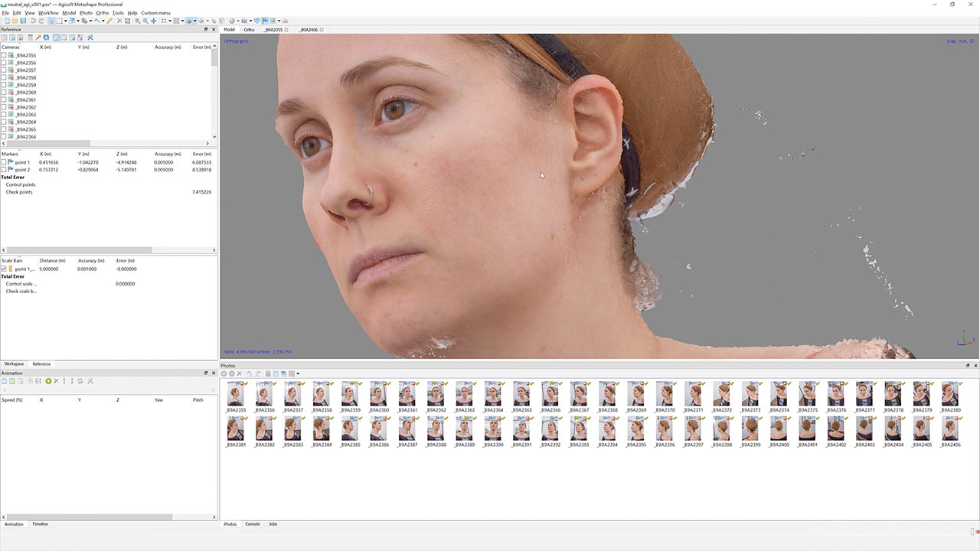Check the box next to marker point 1
Screen dimensions: 980x551
[x=4, y=162]
